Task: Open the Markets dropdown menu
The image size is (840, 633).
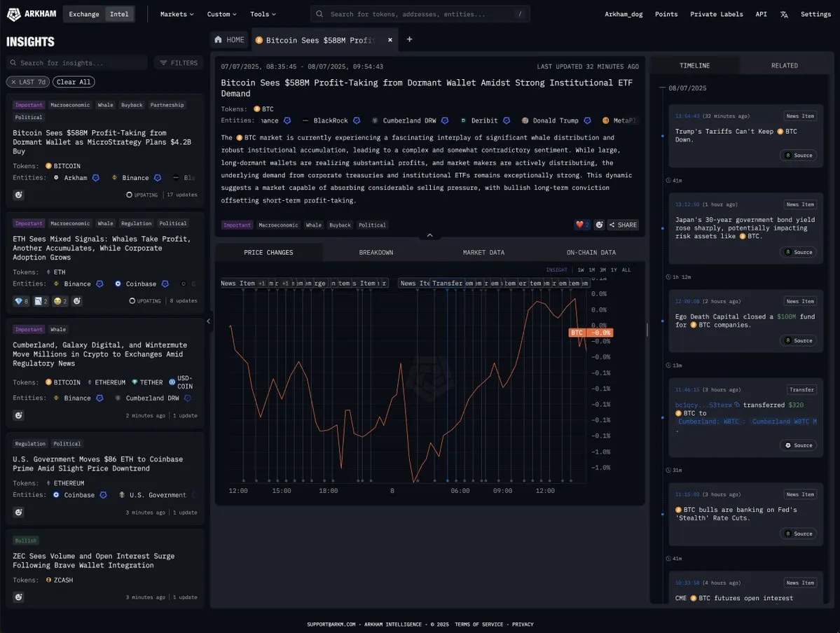Action: pyautogui.click(x=177, y=14)
